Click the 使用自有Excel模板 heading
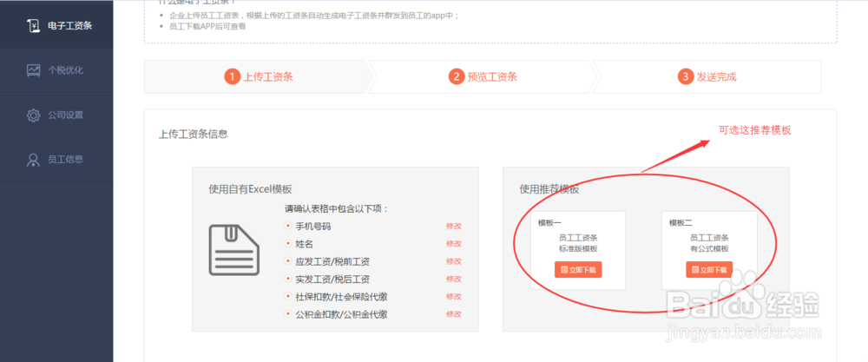 point(250,188)
